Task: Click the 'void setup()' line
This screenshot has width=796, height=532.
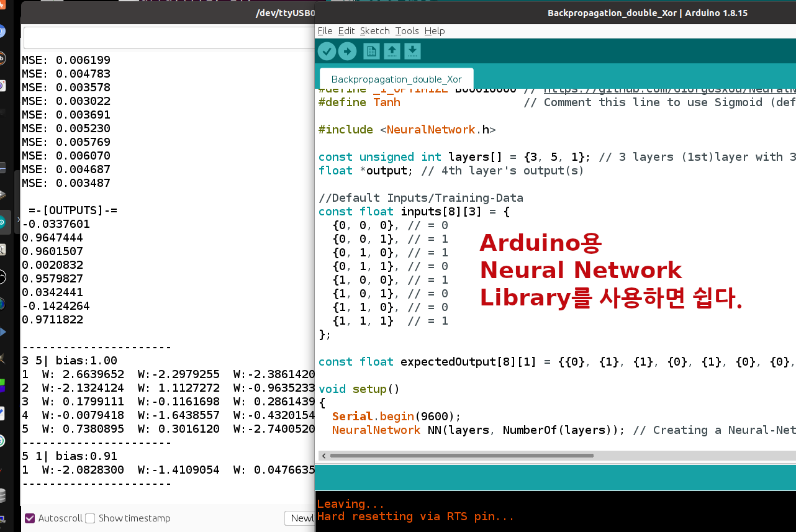Action: tap(359, 389)
